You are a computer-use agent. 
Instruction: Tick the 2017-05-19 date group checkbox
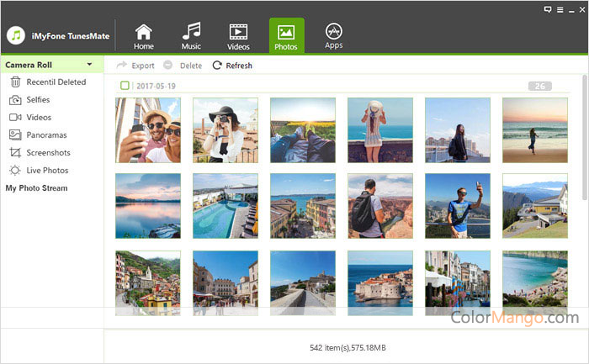125,86
